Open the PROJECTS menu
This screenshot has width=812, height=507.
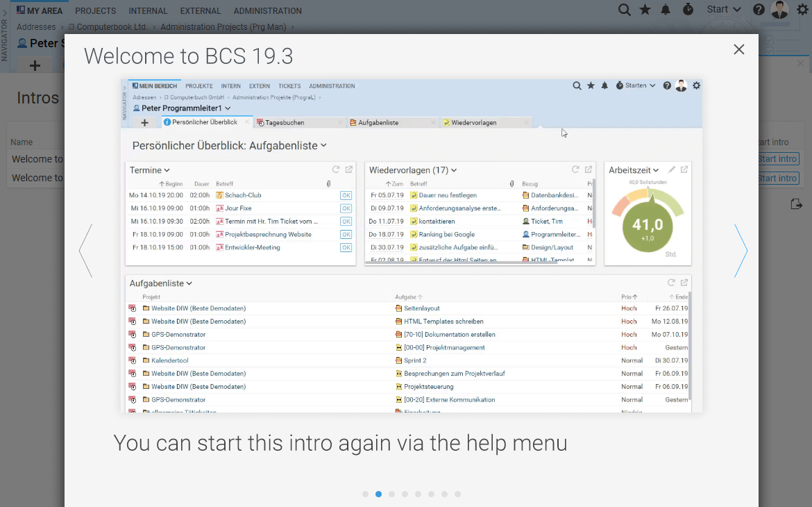(95, 11)
